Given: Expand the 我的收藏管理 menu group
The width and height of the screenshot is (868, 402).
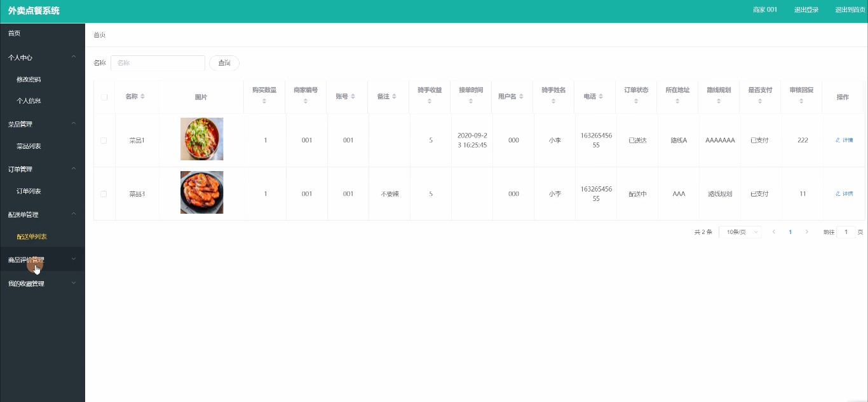Looking at the screenshot, I should [x=43, y=284].
